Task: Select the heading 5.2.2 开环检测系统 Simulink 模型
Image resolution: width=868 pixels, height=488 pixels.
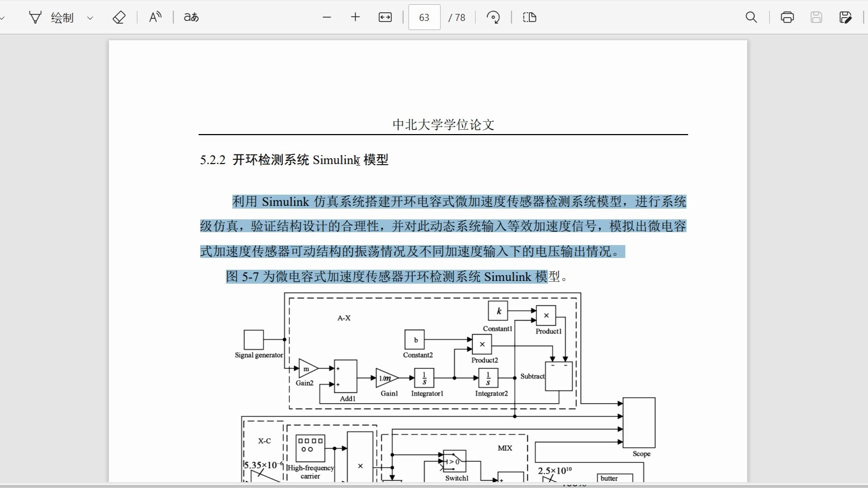Action: [x=294, y=160]
